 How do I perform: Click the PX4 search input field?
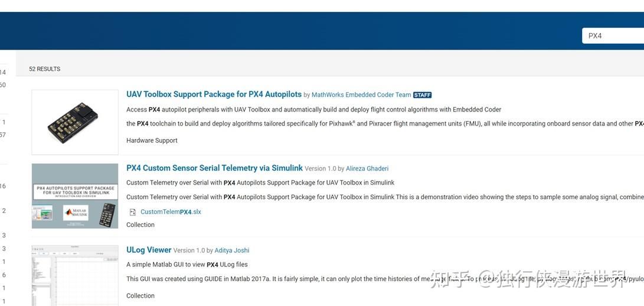pos(614,36)
